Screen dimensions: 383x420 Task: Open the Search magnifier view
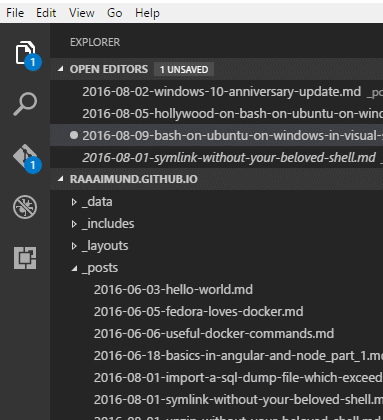[25, 104]
